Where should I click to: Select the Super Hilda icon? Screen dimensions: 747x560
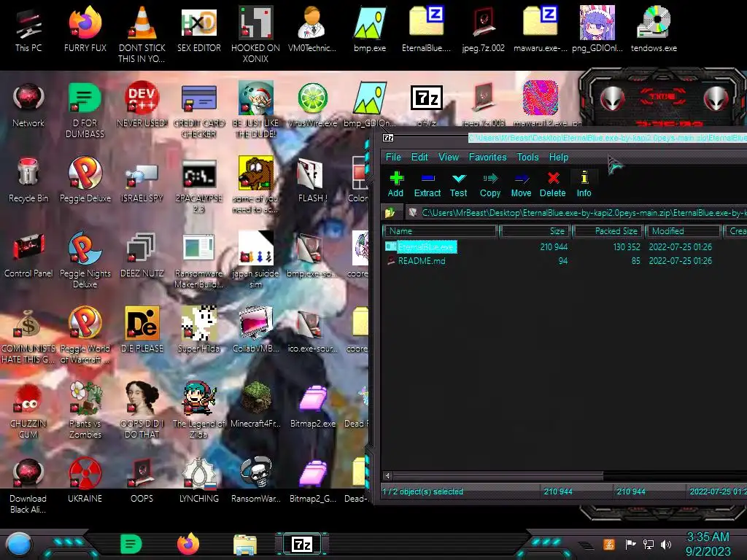coord(199,330)
